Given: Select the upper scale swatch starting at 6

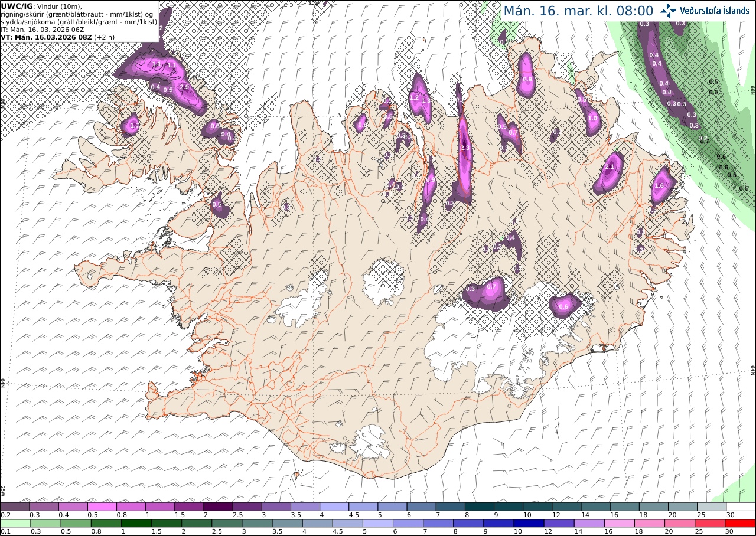Looking at the screenshot, I should (x=422, y=506).
